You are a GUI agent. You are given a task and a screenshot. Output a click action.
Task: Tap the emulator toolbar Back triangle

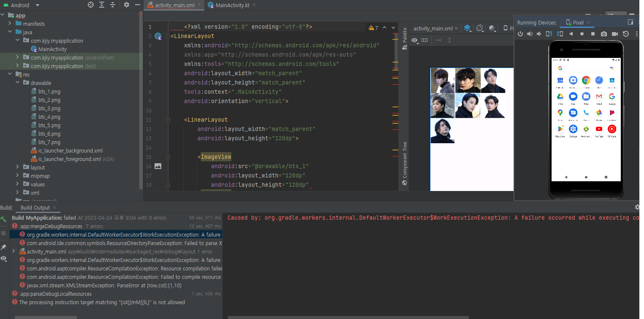[x=571, y=34]
